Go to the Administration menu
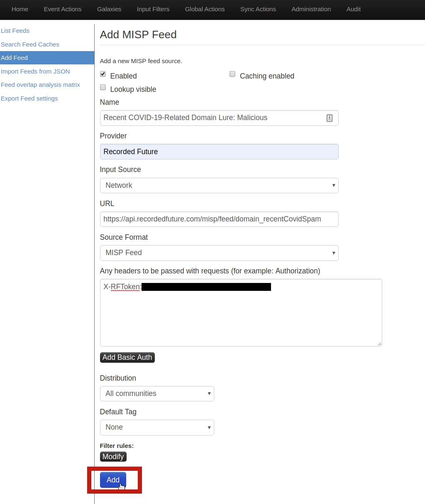This screenshot has height=504, width=425. click(x=311, y=9)
